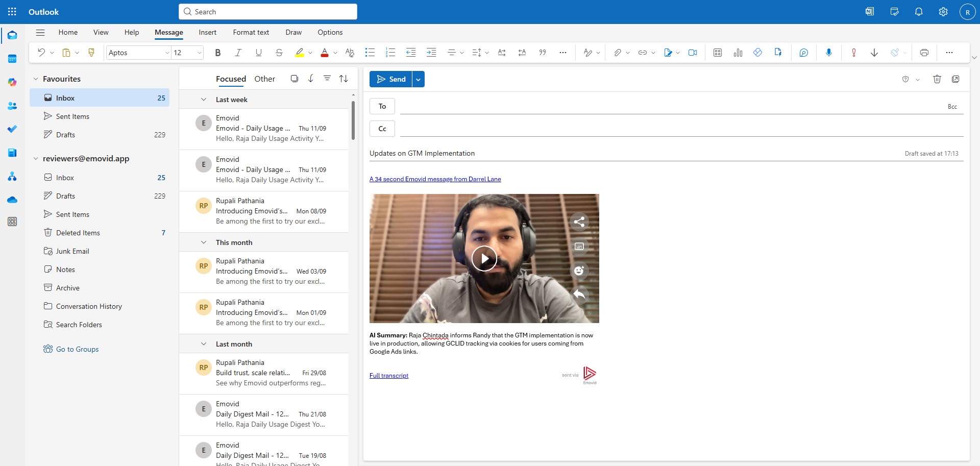
Task: Apply strikethrough formatting from toolbar
Action: tap(279, 53)
